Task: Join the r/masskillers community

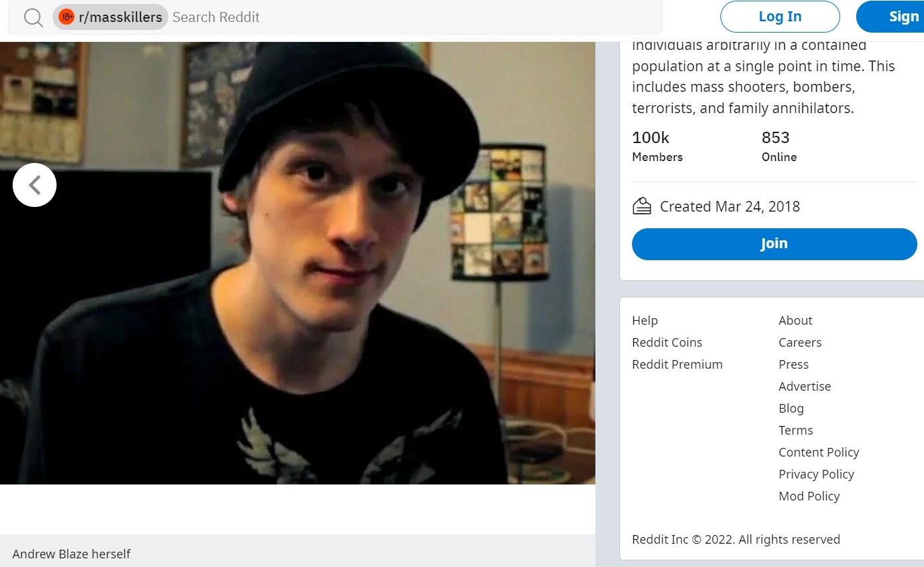Action: coord(774,244)
